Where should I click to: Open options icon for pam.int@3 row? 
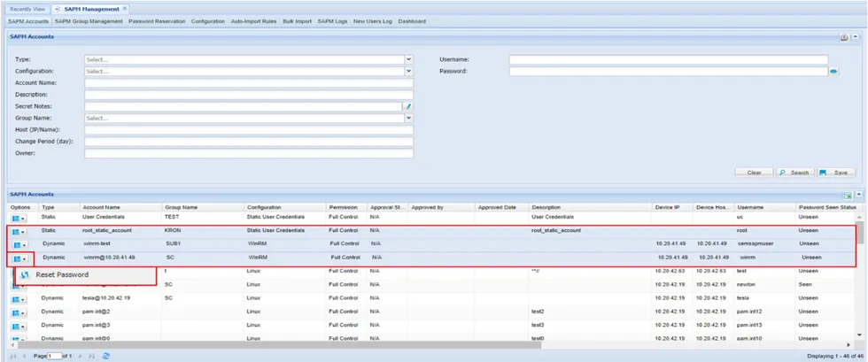pos(19,326)
